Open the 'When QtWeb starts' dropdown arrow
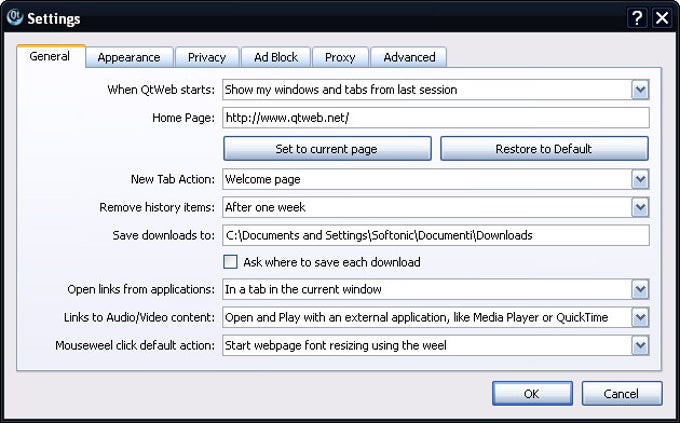680x423 pixels. point(640,90)
